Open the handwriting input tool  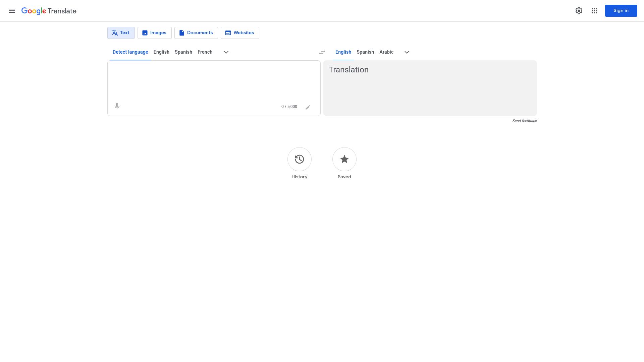[x=308, y=107]
